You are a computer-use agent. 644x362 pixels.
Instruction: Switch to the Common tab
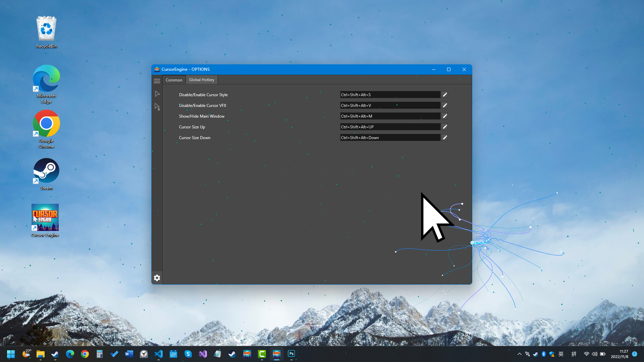click(174, 80)
